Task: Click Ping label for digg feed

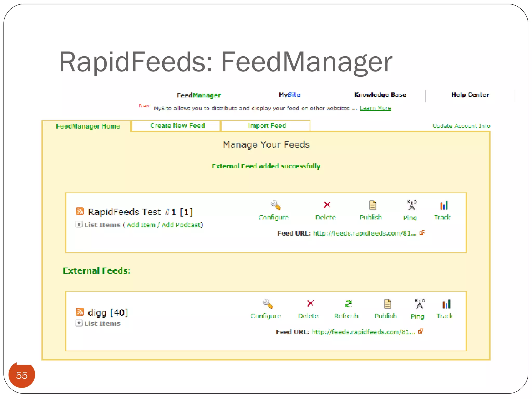Action: click(417, 316)
